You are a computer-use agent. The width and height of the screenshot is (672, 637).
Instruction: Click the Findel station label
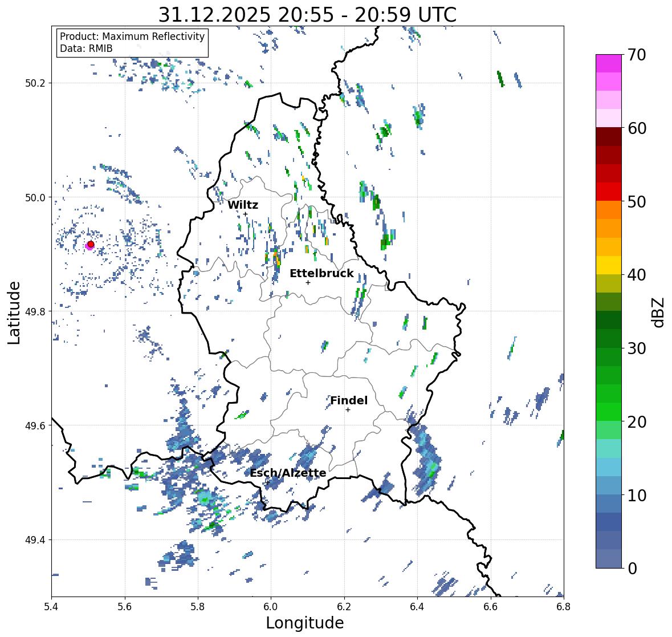point(349,400)
